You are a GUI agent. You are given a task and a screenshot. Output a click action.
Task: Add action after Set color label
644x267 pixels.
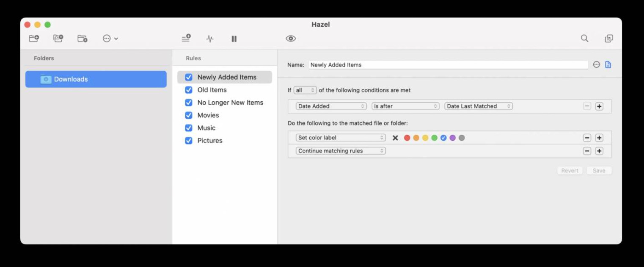(599, 138)
